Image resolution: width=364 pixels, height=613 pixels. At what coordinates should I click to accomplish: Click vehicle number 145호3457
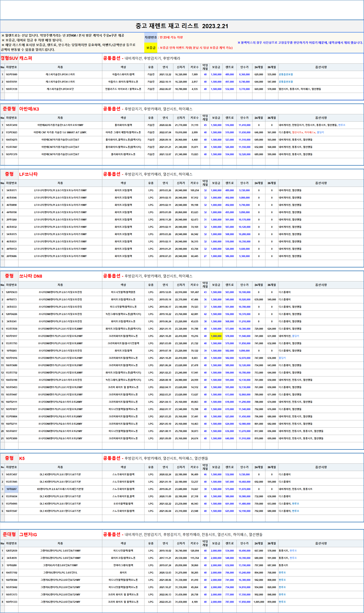tap(12, 475)
